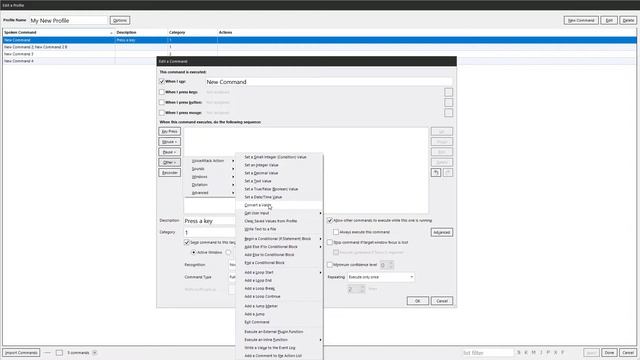Viewport: 640px width, 360px height.
Task: Enable the 'When I press button' checkbox
Action: pos(162,102)
